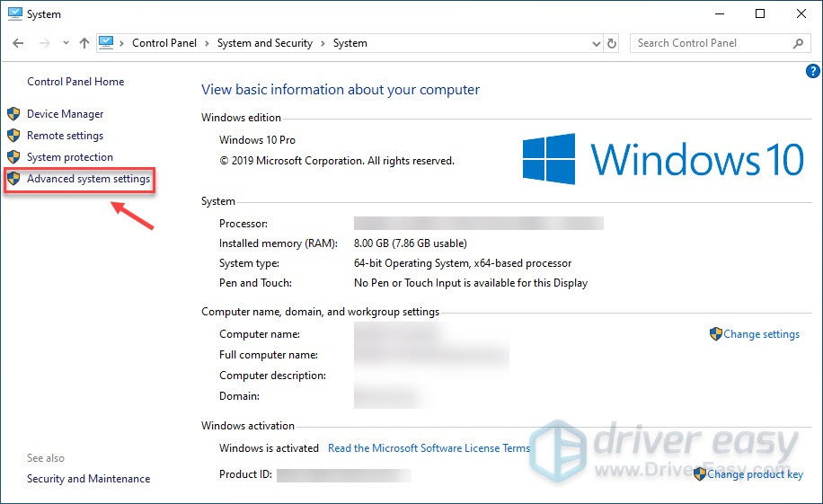Viewport: 823px width, 504px height.
Task: Minimize the System window
Action: (720, 13)
